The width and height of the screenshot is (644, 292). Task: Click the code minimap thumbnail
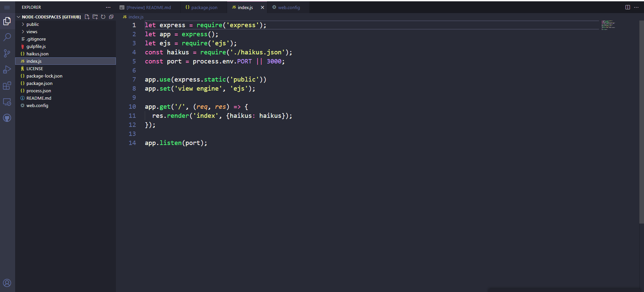click(608, 25)
